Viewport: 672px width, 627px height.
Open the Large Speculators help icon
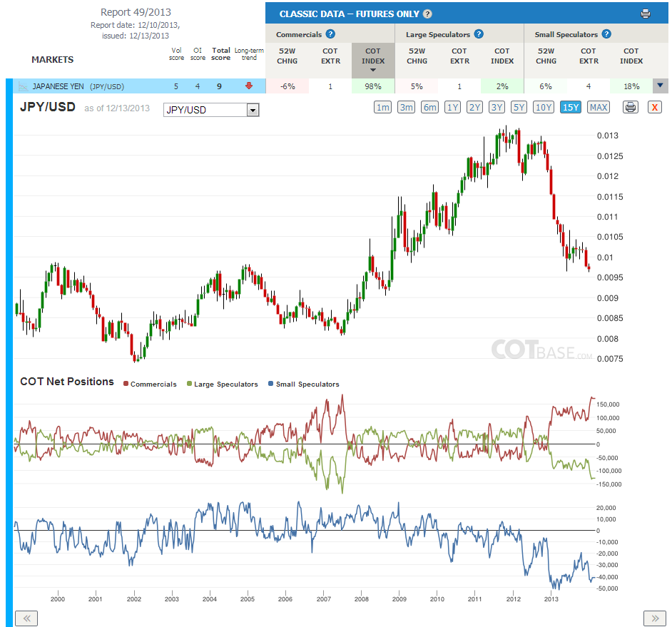(479, 34)
